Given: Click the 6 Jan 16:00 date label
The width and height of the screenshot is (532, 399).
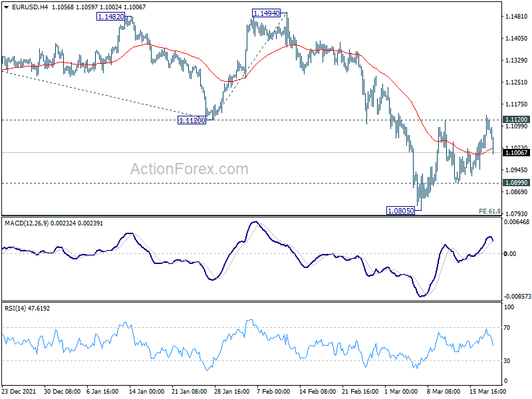Looking at the screenshot, I should pos(102,392).
